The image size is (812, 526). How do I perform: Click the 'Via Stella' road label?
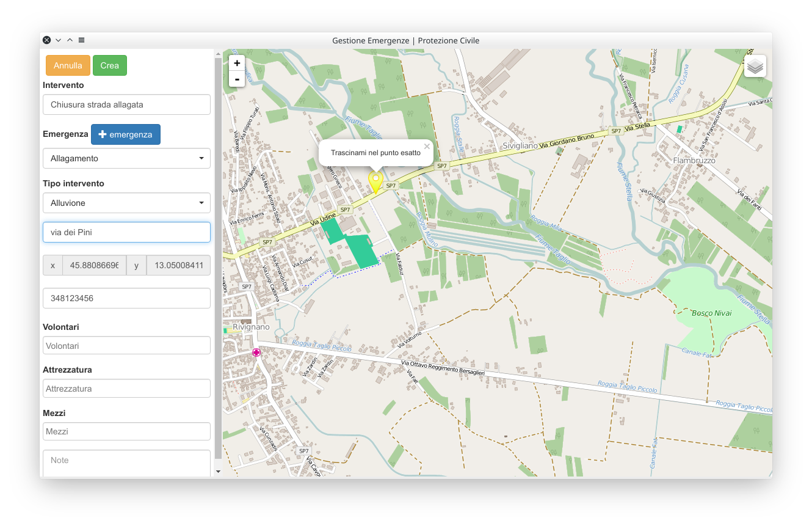pos(637,126)
